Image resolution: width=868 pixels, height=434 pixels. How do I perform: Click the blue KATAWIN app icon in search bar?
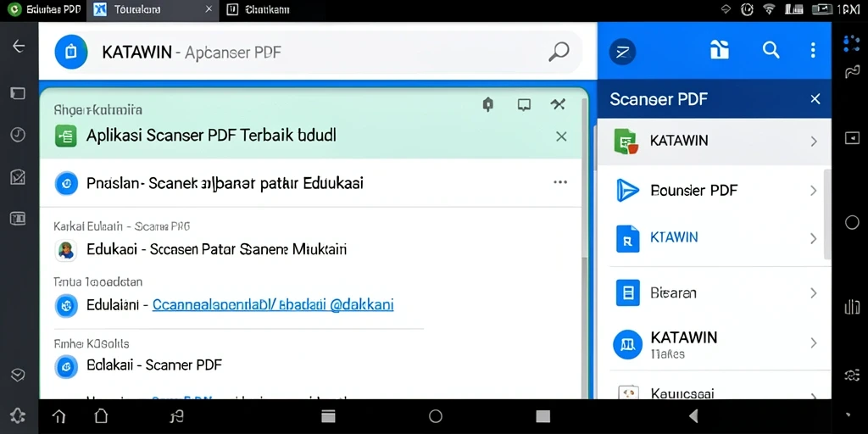pyautogui.click(x=71, y=52)
